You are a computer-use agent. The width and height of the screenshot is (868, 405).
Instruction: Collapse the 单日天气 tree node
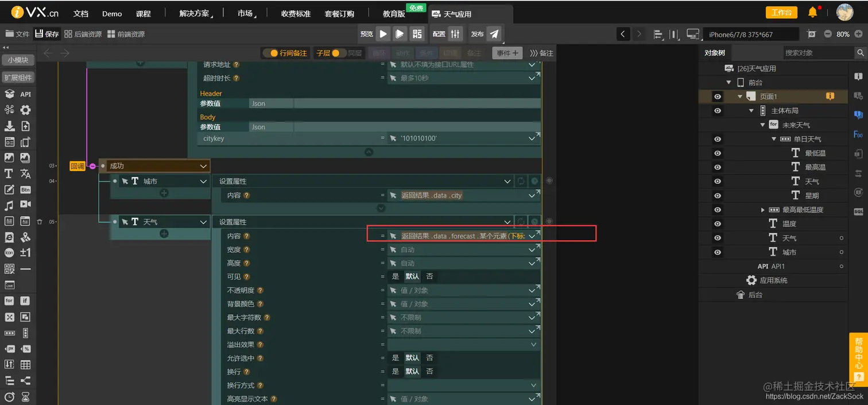[x=773, y=139]
